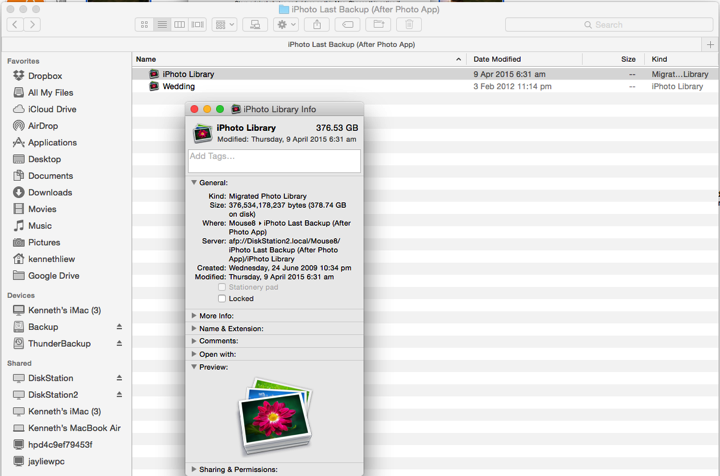Click the iPhoto Library preview image
This screenshot has width=720, height=476.
pyautogui.click(x=275, y=416)
